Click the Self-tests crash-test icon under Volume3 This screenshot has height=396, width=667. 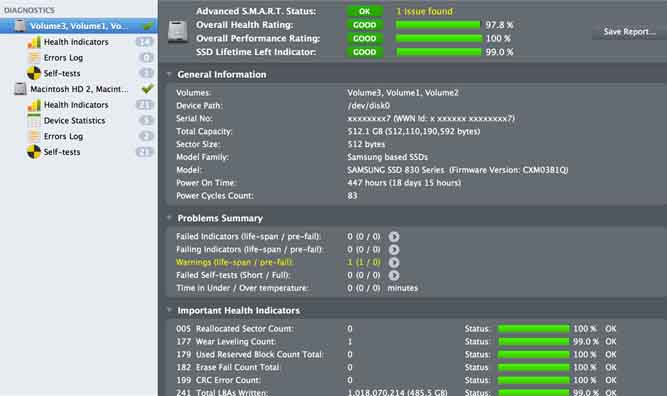point(34,73)
